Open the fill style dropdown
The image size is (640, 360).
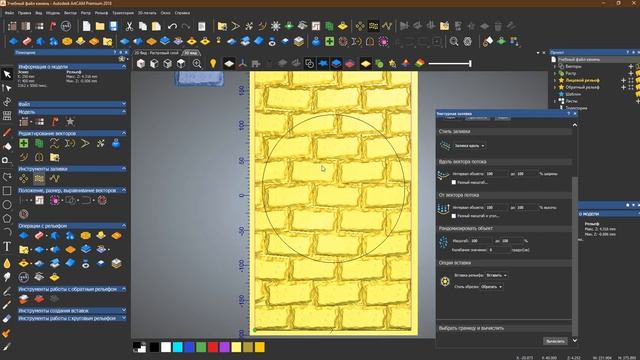click(x=469, y=146)
